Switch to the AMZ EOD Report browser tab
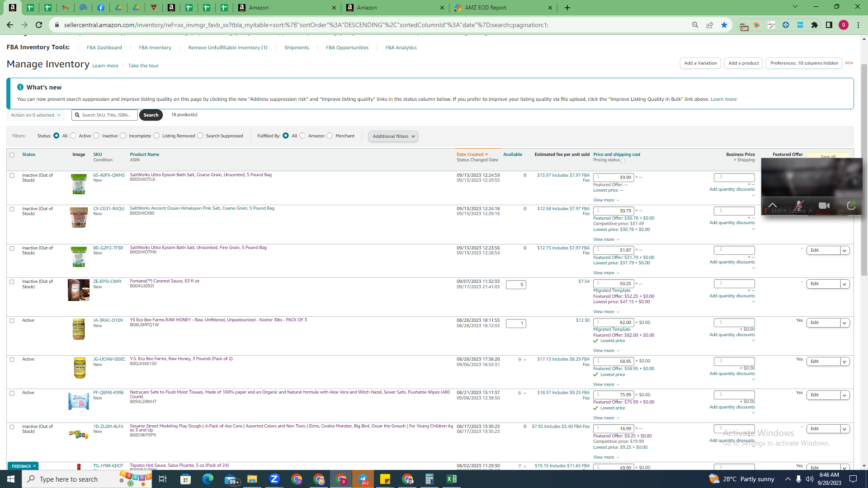 pyautogui.click(x=503, y=8)
